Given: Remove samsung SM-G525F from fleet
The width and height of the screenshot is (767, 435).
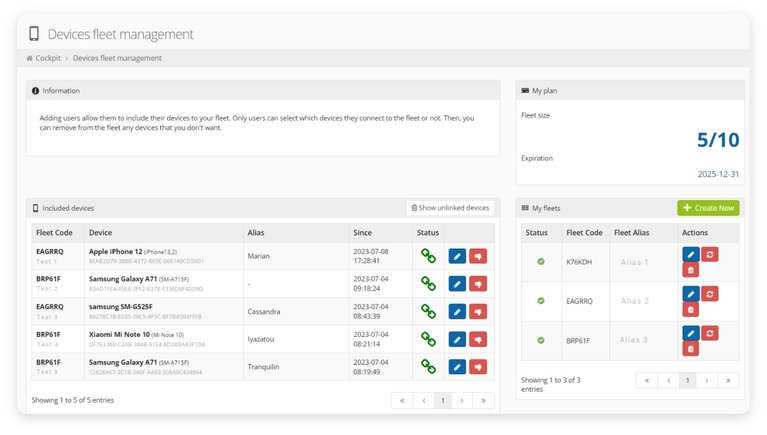Looking at the screenshot, I should click(478, 312).
